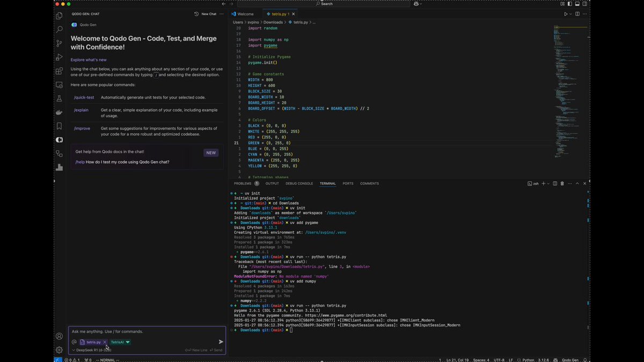The width and height of the screenshot is (644, 362).
Task: Click the Downloads breadcrumb segment
Action: coord(273,23)
